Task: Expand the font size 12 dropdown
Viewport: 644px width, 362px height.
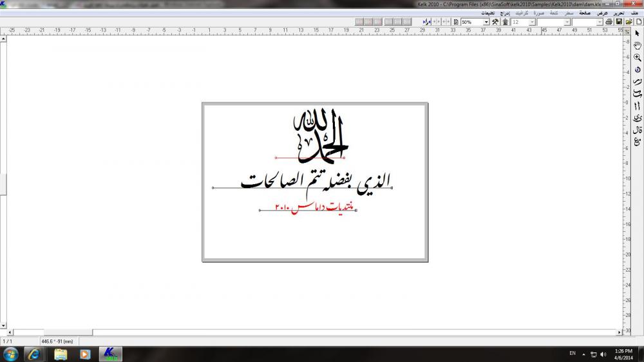Action: pyautogui.click(x=533, y=22)
